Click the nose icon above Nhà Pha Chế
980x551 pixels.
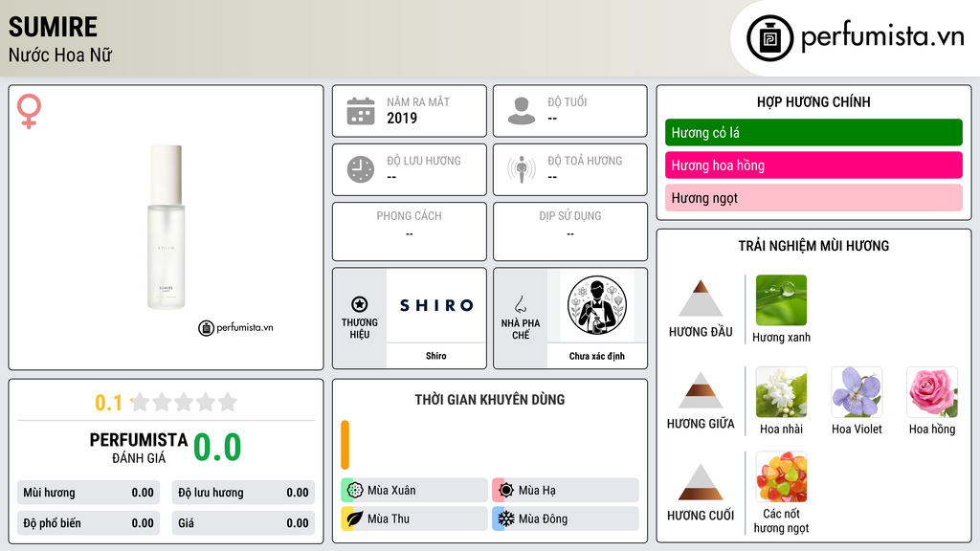520,304
